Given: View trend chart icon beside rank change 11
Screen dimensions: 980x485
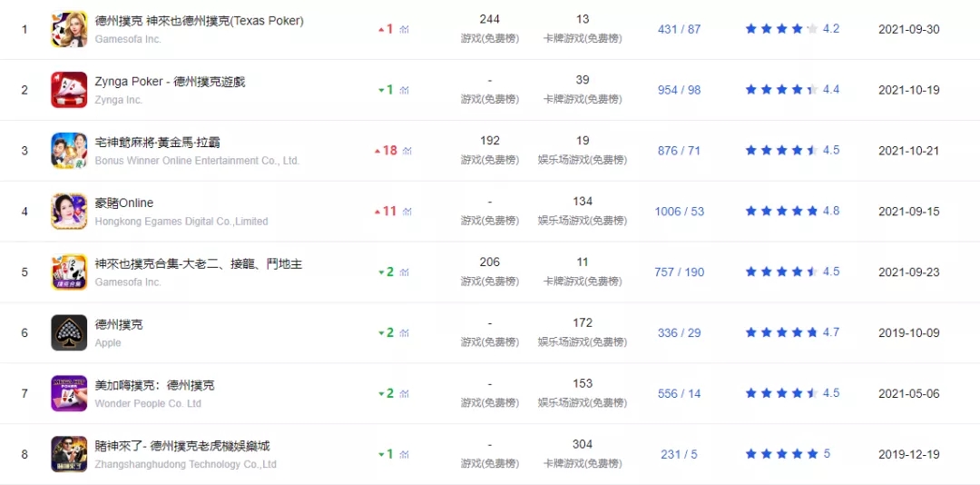Looking at the screenshot, I should [407, 212].
